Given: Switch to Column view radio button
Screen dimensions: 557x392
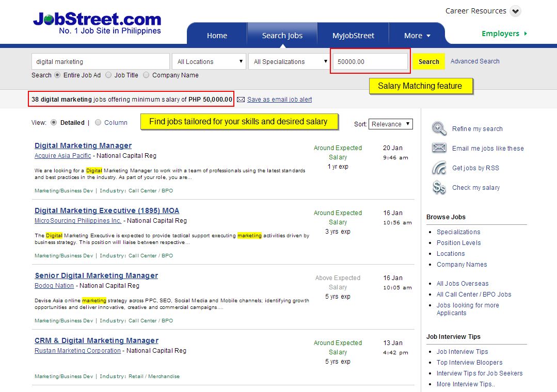Looking at the screenshot, I should point(98,123).
